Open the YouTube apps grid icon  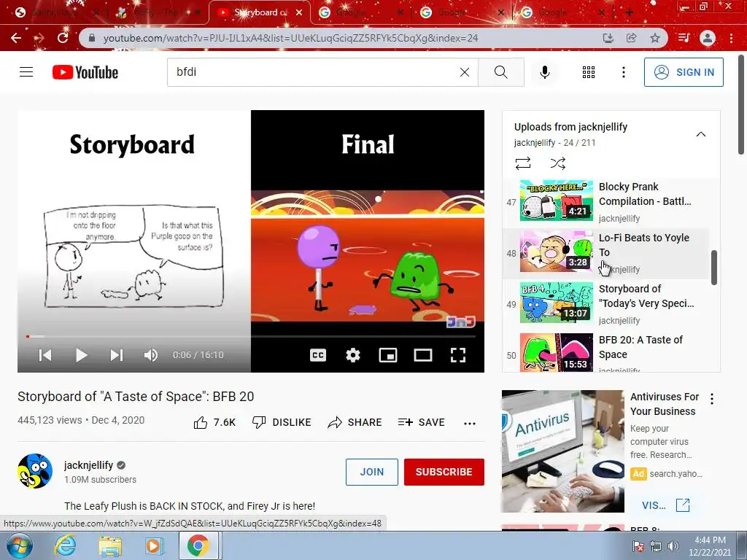point(589,72)
